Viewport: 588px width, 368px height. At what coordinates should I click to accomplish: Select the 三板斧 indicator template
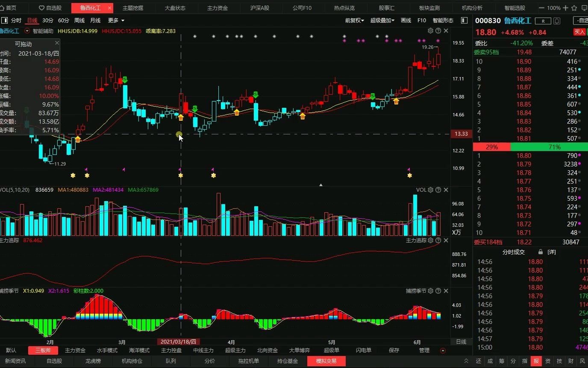tap(43, 350)
